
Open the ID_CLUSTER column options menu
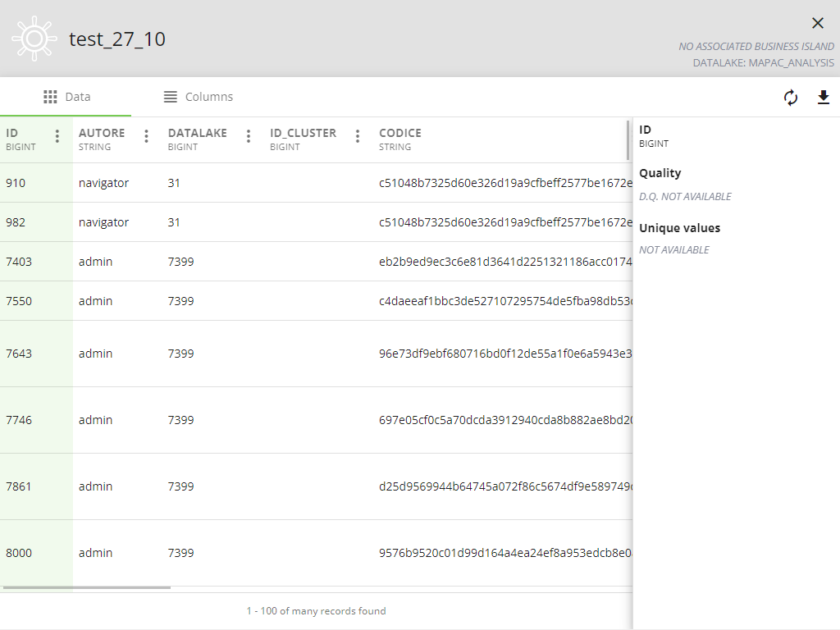coord(358,136)
